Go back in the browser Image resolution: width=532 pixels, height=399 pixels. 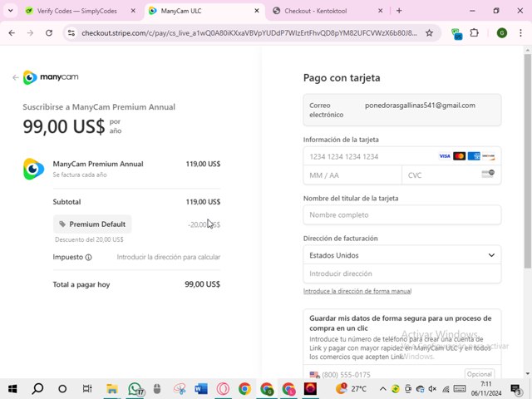click(x=12, y=33)
